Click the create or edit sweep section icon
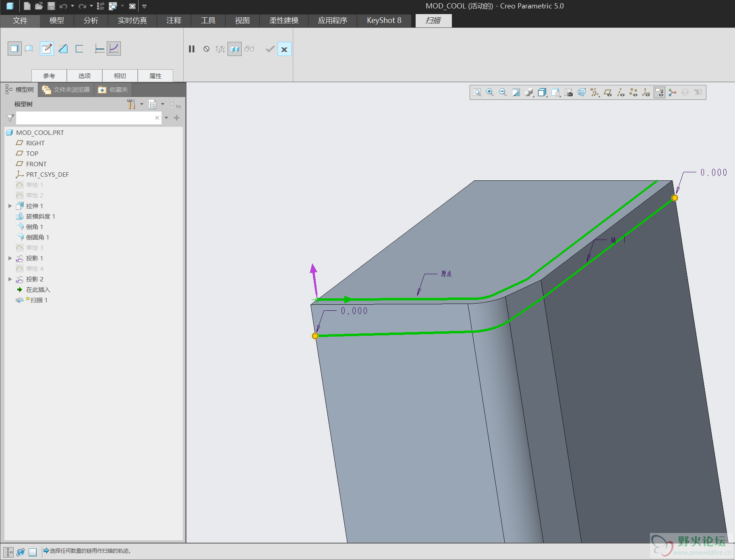 (47, 49)
